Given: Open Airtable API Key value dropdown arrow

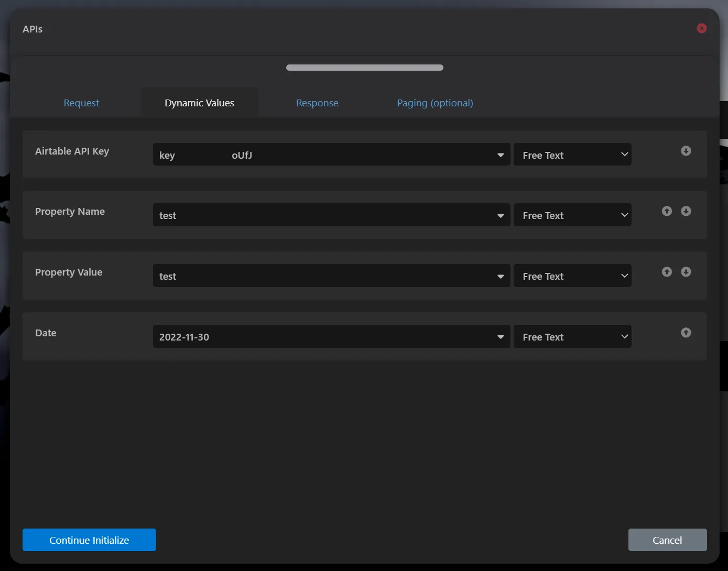Looking at the screenshot, I should coord(501,155).
